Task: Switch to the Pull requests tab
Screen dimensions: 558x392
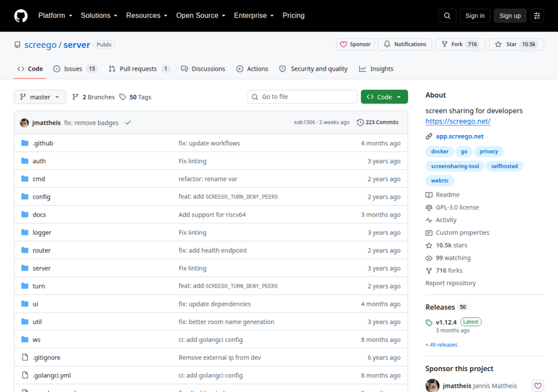Action: (139, 69)
